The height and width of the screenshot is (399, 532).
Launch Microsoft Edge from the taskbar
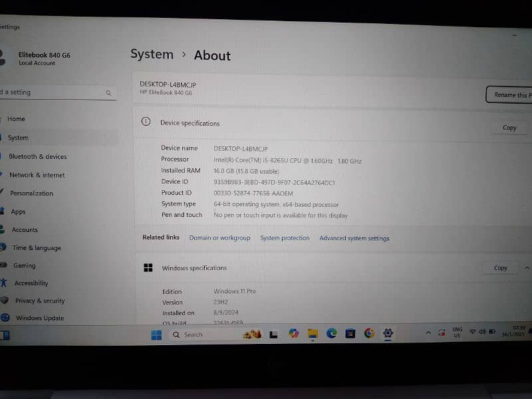[x=331, y=334]
